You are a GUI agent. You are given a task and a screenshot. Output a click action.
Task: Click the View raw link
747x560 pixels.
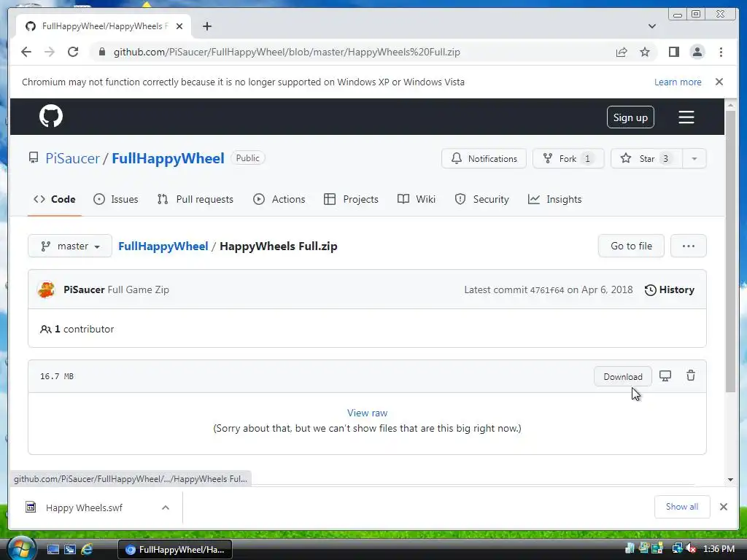[x=368, y=413]
